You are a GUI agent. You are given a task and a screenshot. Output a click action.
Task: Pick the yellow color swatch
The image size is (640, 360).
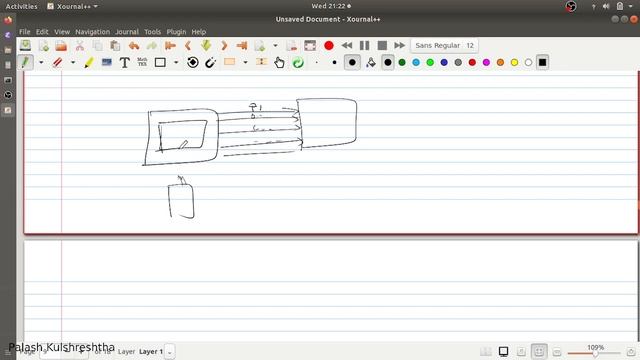[x=514, y=62]
